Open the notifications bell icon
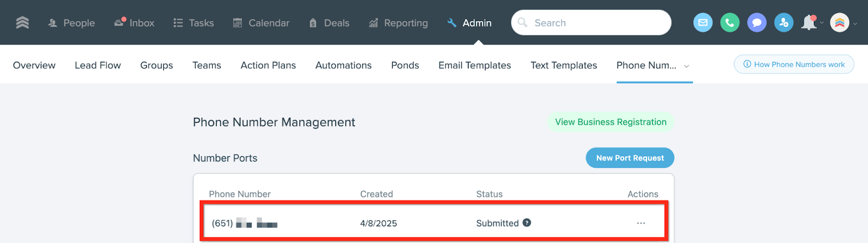 pos(809,23)
